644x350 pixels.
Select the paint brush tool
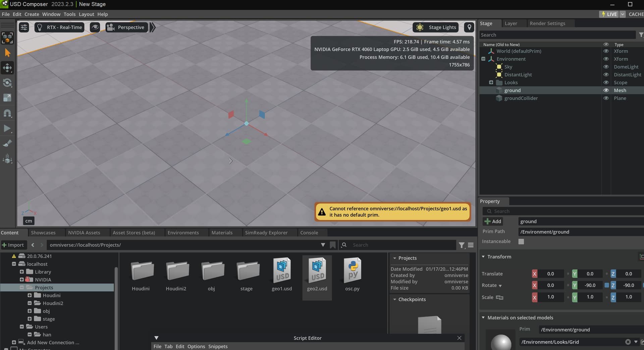pos(7,143)
